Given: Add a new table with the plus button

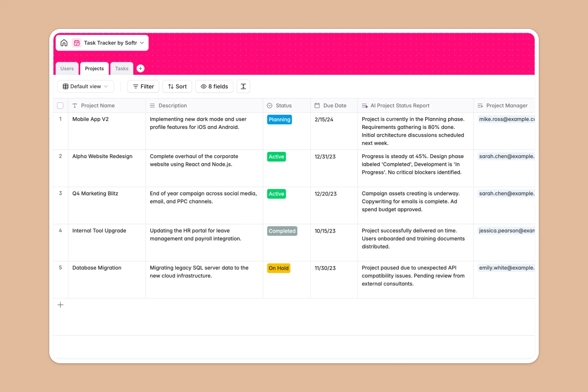Looking at the screenshot, I should [140, 68].
